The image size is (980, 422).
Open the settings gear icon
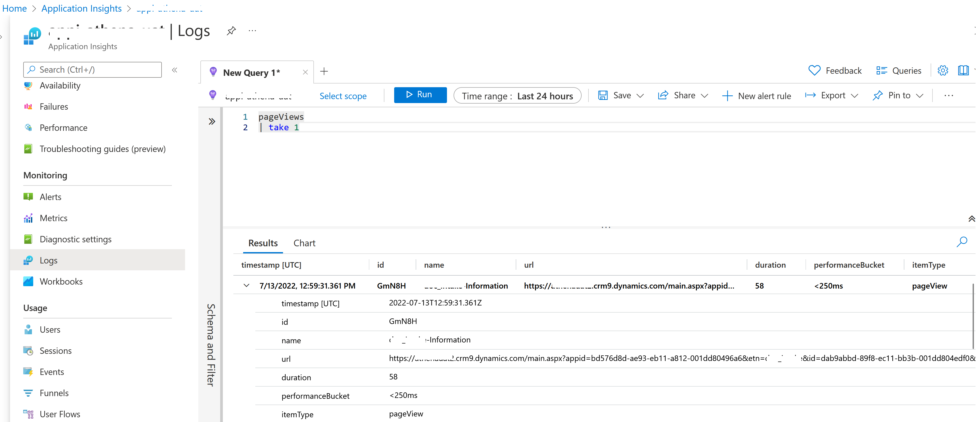tap(942, 71)
